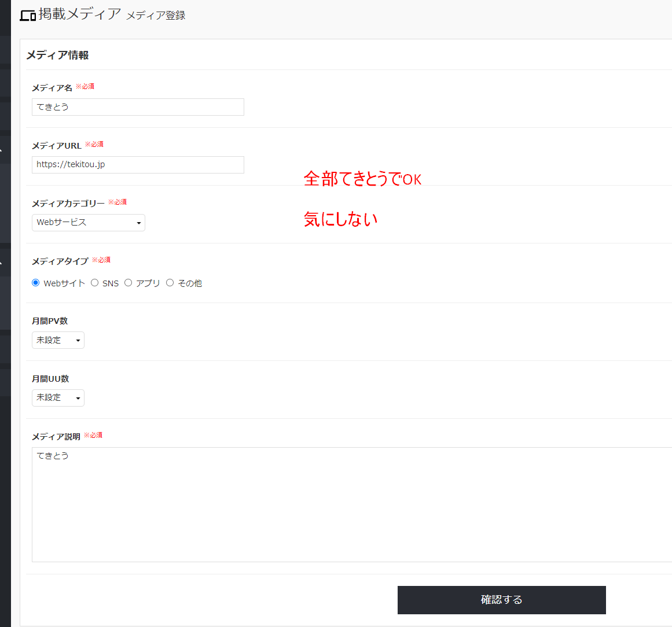This screenshot has width=672, height=627.
Task: Click the メディア登録 subtitle text
Action: 156,16
